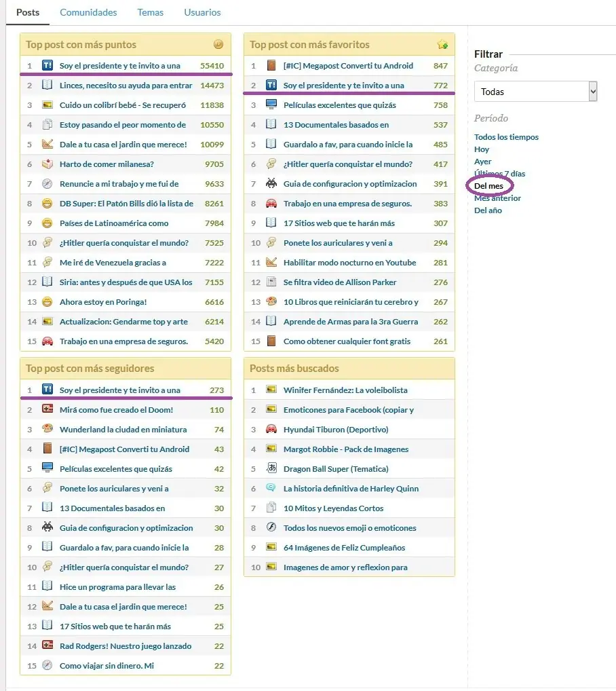The height and width of the screenshot is (691, 616).
Task: Open 'Hice un programa para llevar las' post
Action: [x=117, y=587]
